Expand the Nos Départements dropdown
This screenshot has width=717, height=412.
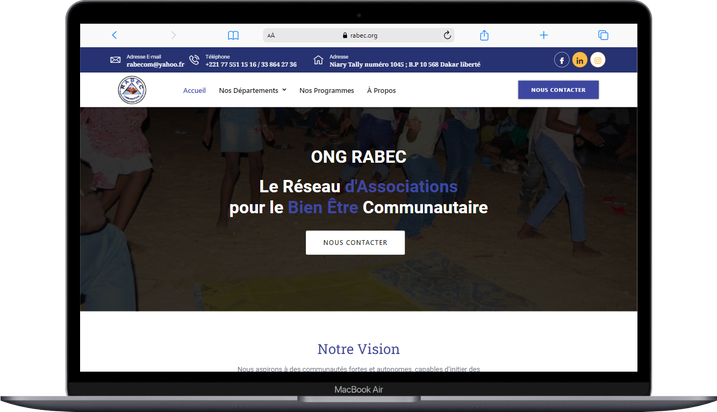click(252, 90)
